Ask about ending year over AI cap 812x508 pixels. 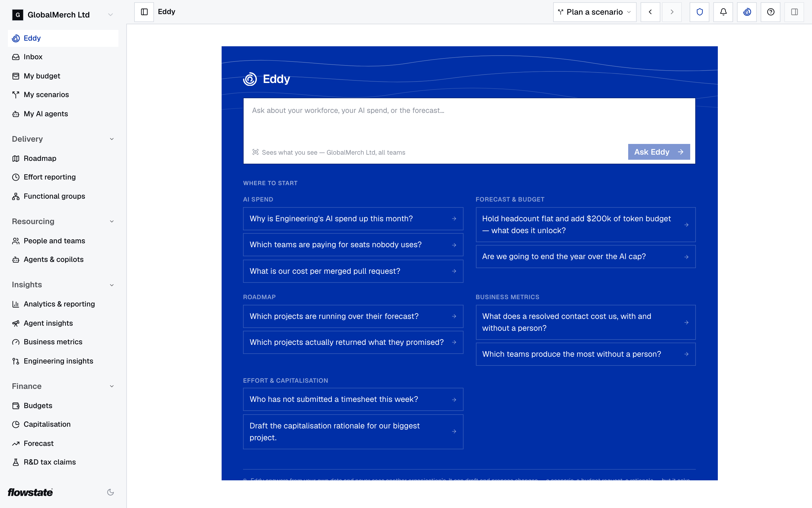pyautogui.click(x=586, y=257)
